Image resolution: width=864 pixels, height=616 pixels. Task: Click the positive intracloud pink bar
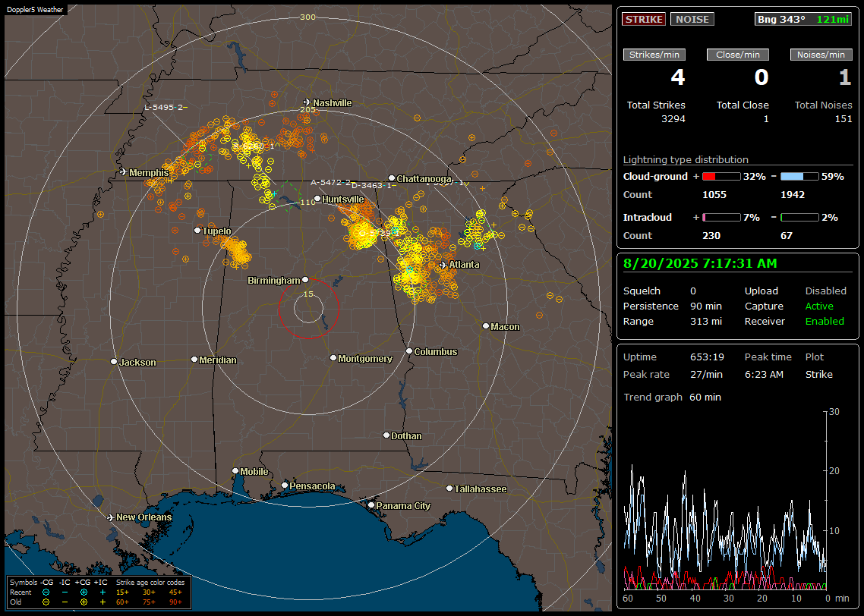[x=721, y=218]
